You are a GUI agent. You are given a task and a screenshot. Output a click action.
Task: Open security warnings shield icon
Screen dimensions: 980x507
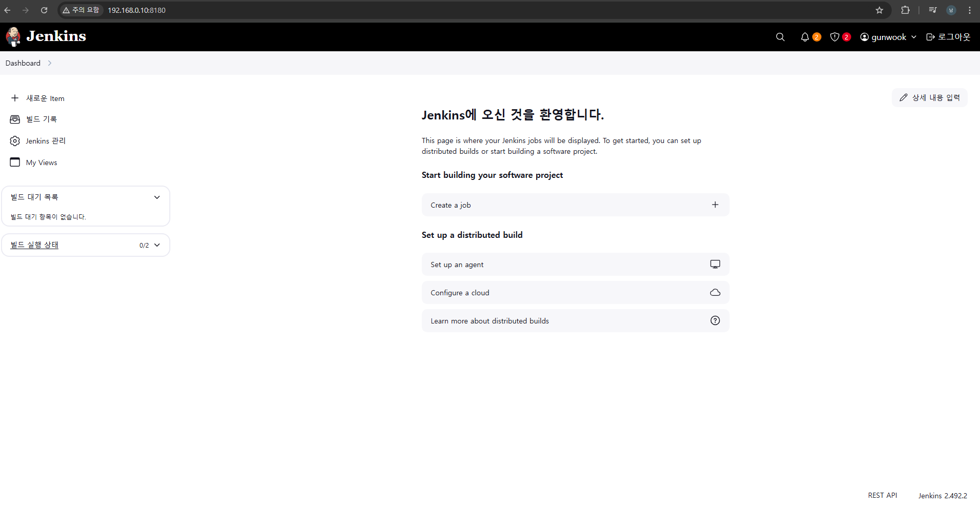[834, 37]
